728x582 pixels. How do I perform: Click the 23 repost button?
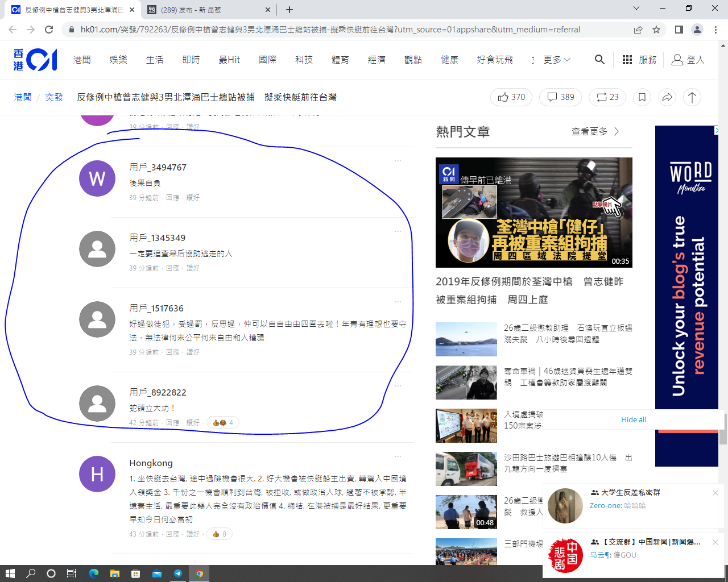pyautogui.click(x=607, y=97)
